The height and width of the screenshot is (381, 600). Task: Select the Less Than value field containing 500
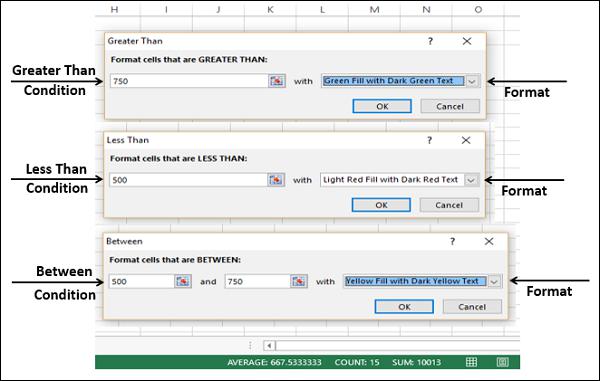point(188,180)
